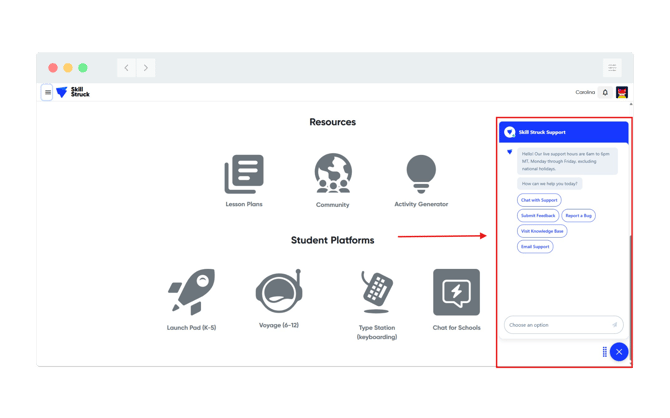
Task: Open the user profile avatar
Action: (622, 93)
